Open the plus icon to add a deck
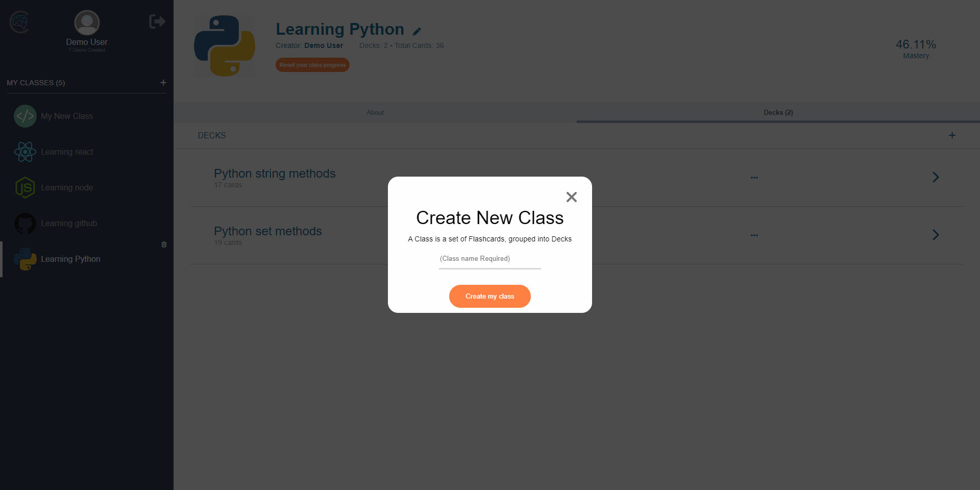Viewport: 980px width, 490px height. (951, 135)
